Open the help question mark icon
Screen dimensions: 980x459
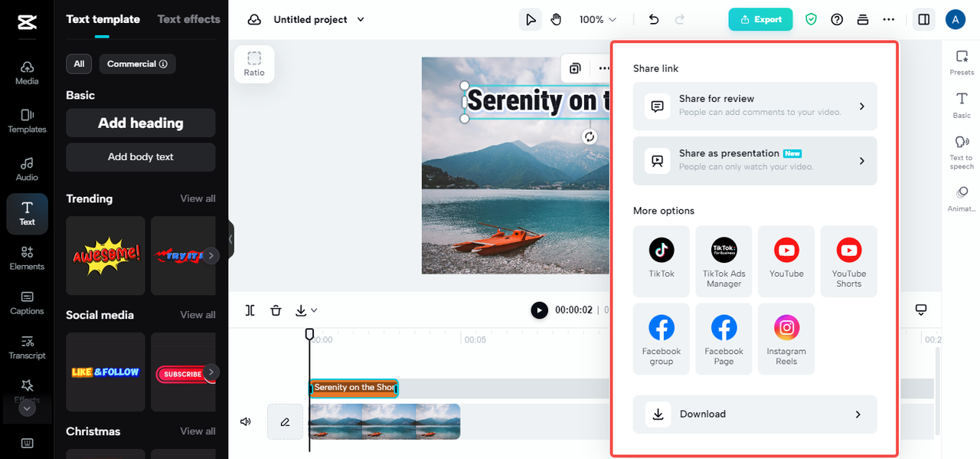point(837,19)
